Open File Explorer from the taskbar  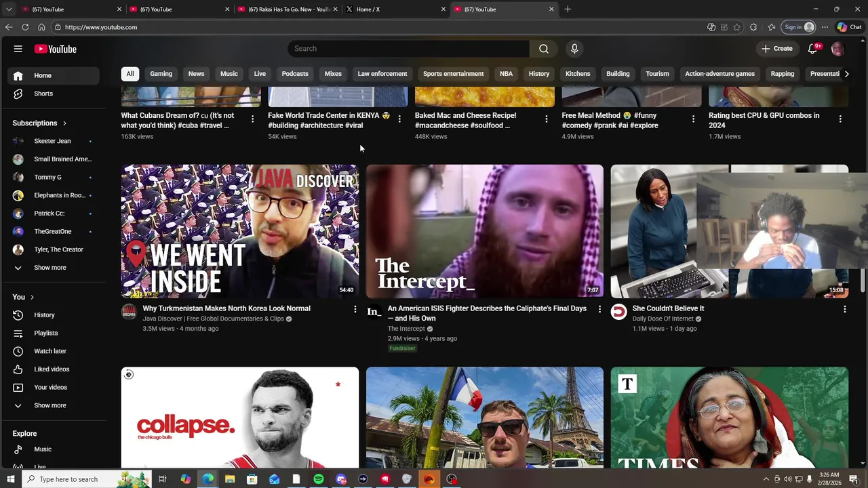(x=230, y=479)
